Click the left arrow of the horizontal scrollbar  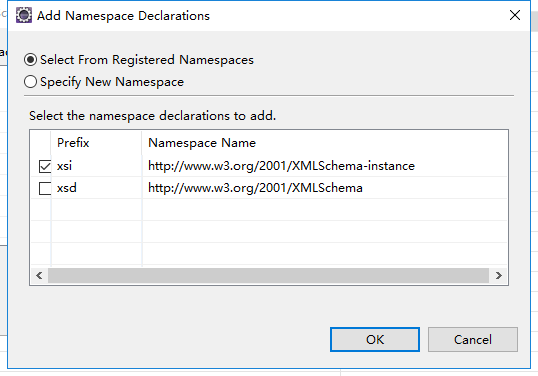(39, 275)
